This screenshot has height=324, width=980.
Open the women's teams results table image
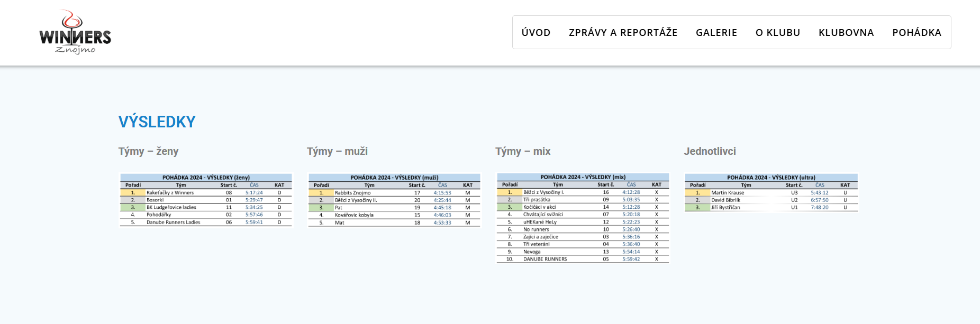(x=206, y=200)
